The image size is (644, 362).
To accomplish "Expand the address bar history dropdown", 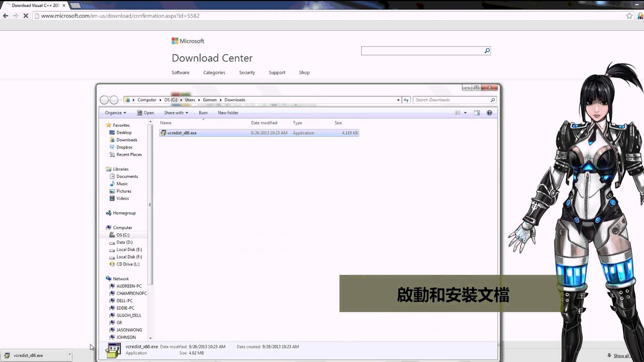I will pos(398,100).
